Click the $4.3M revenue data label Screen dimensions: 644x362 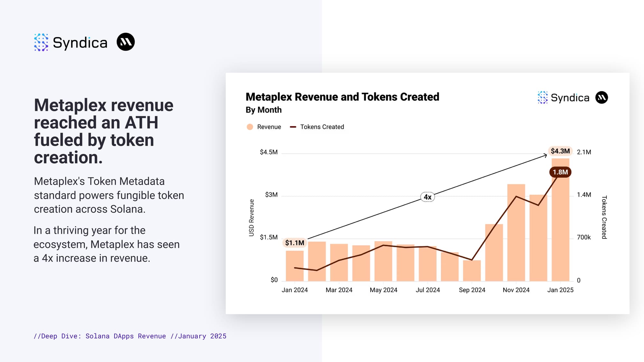[560, 151]
